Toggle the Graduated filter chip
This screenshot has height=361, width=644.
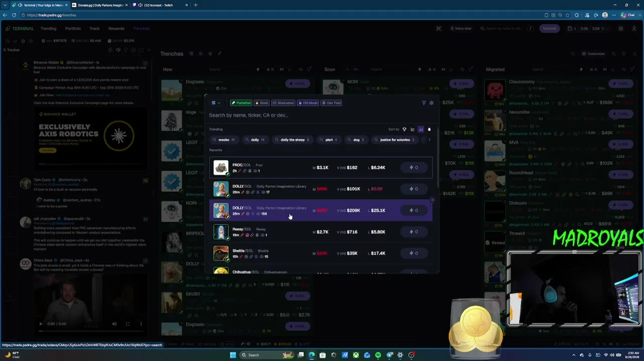pyautogui.click(x=283, y=103)
